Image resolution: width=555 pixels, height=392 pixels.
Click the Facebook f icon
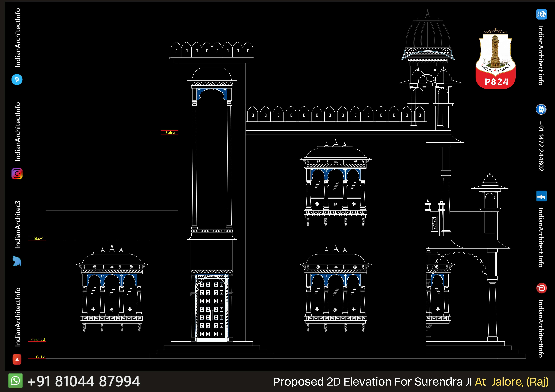[542, 196]
